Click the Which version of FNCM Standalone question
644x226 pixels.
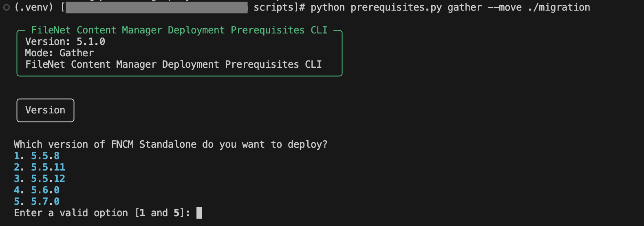point(171,144)
